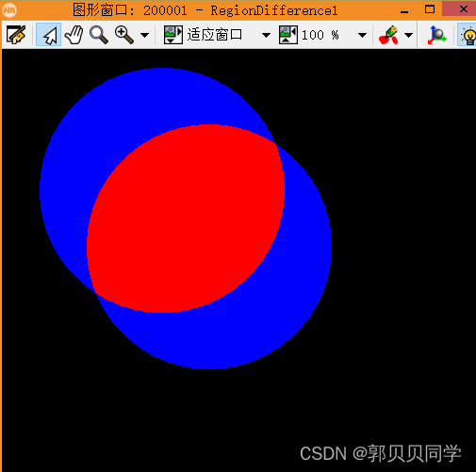Click the clear window eraser icon
The width and height of the screenshot is (476, 472).
click(16, 35)
